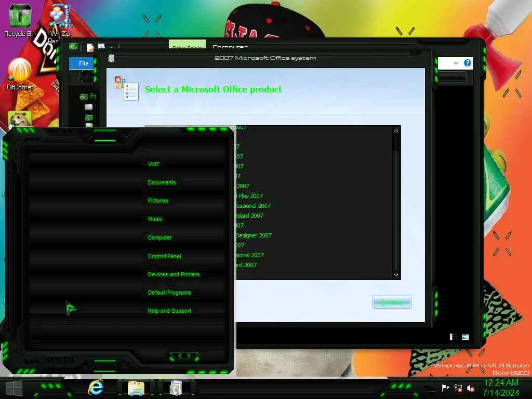Select the 'Plus 2007' product entry

[250, 196]
